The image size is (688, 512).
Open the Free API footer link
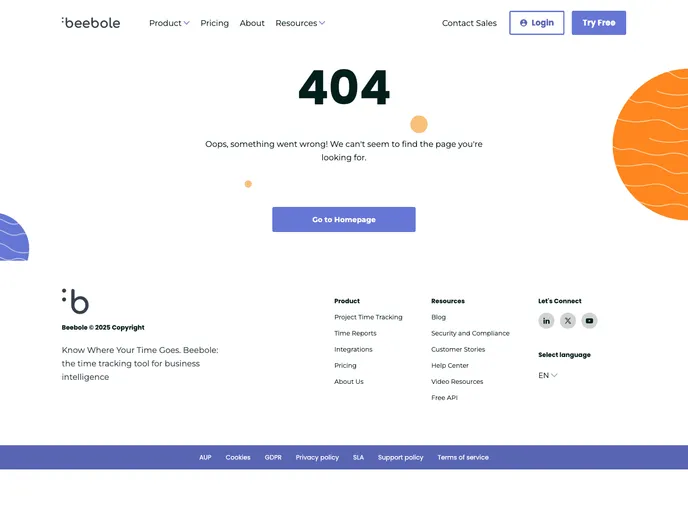click(x=444, y=398)
